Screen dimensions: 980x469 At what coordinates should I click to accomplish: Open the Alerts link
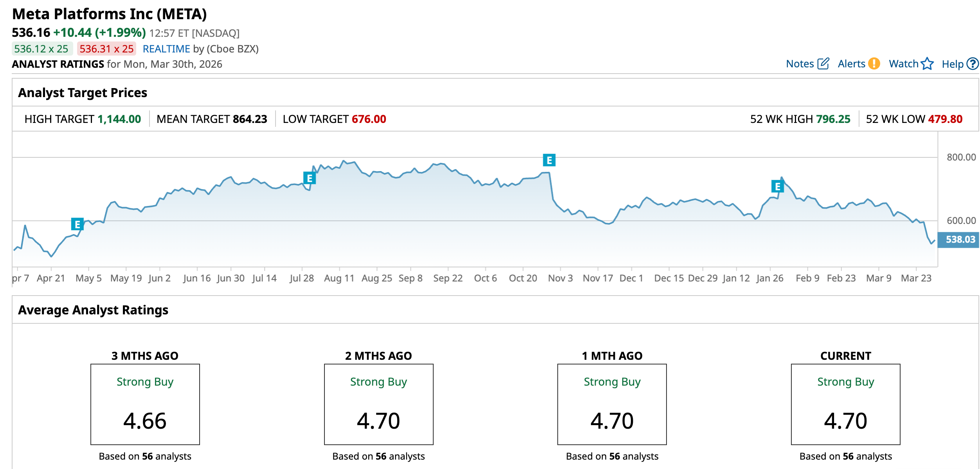click(851, 64)
